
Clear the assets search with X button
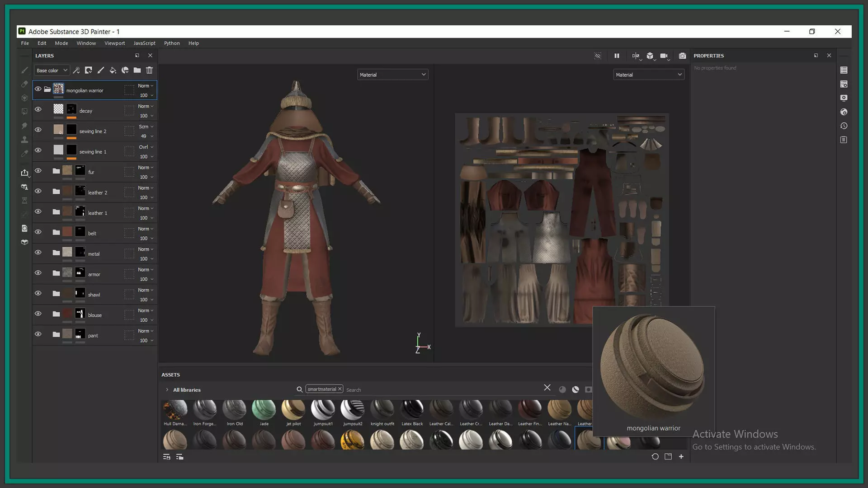click(x=547, y=388)
